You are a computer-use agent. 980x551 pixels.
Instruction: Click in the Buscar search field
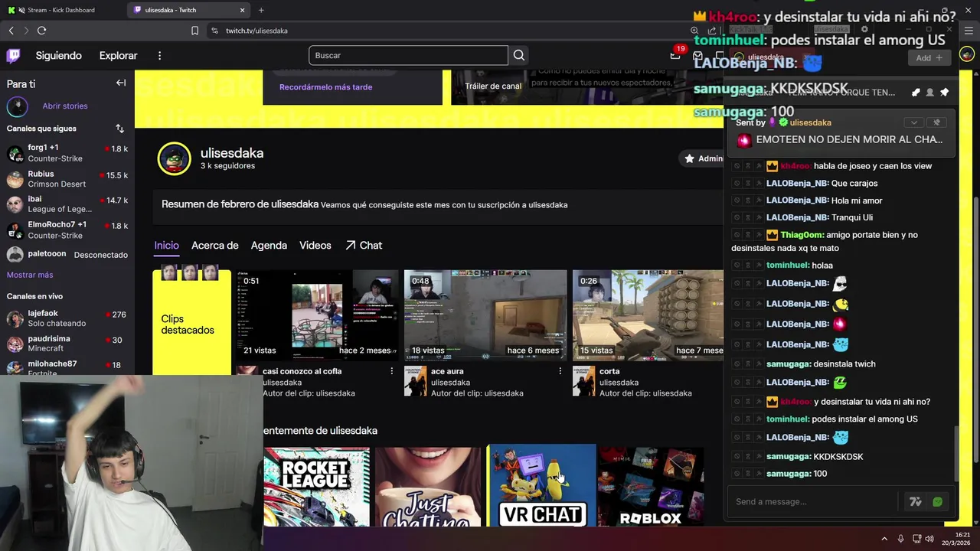(x=408, y=55)
